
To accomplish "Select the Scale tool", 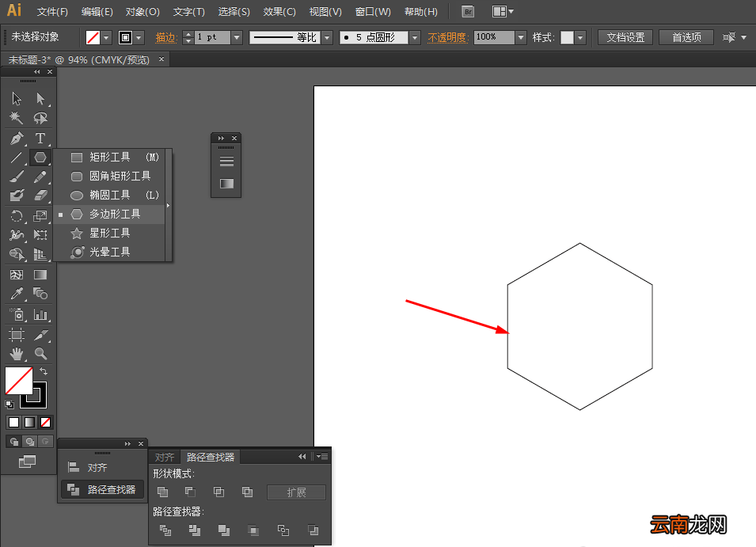I will [x=40, y=216].
